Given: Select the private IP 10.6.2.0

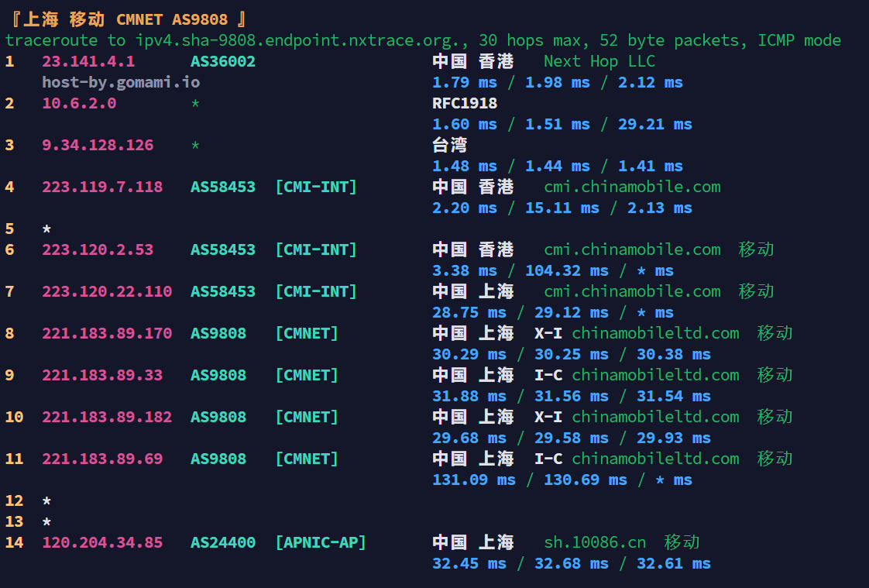Looking at the screenshot, I should coord(79,103).
